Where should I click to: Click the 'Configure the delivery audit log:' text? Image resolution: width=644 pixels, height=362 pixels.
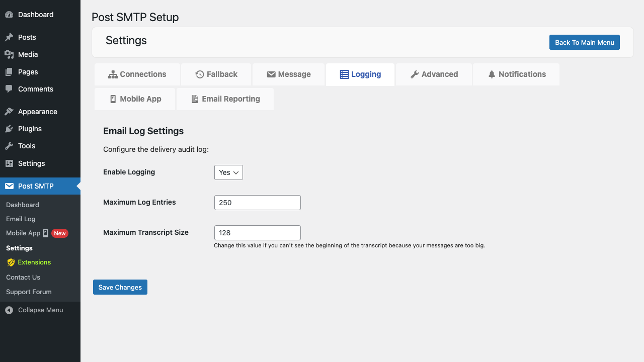point(156,149)
